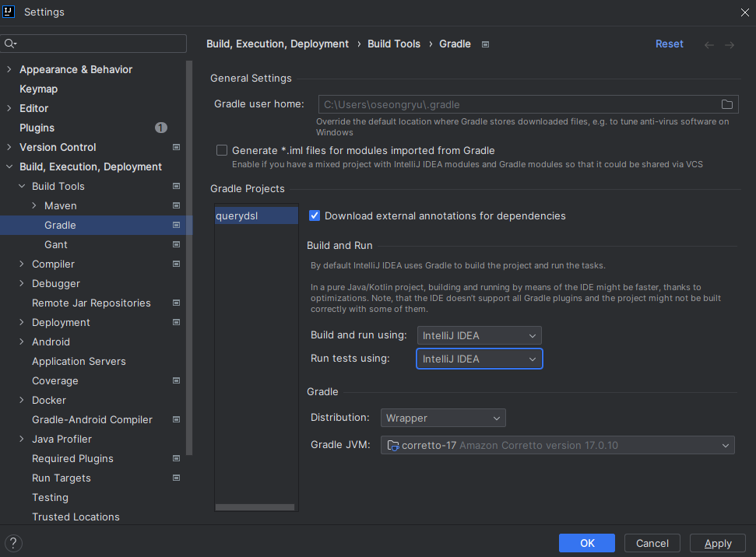Click the settings tree vertical scrollbar

[189, 257]
